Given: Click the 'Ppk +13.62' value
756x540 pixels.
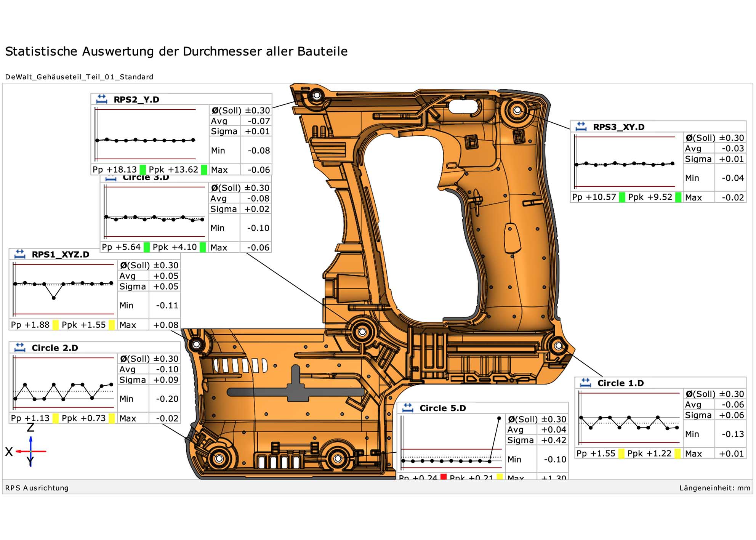Looking at the screenshot, I should click(x=173, y=170).
